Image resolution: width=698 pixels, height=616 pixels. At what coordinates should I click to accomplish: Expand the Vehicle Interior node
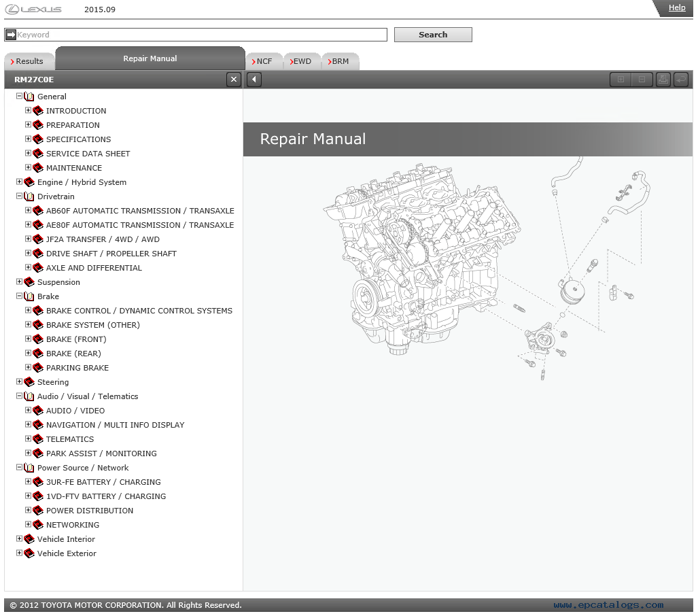pyautogui.click(x=19, y=538)
